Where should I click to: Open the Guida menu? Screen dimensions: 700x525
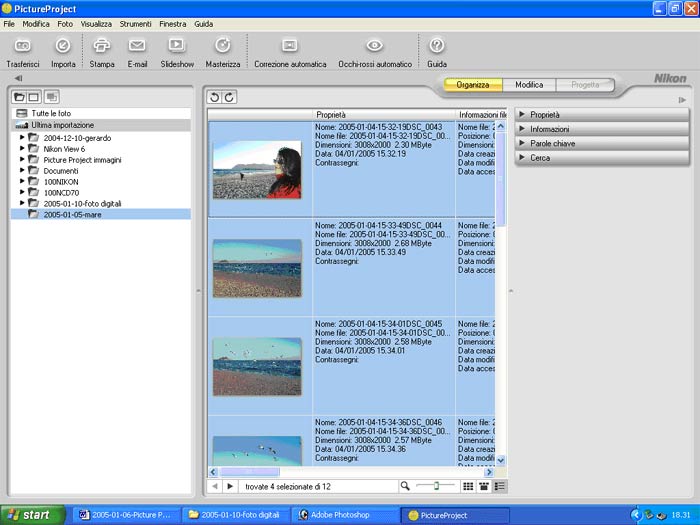pos(203,24)
